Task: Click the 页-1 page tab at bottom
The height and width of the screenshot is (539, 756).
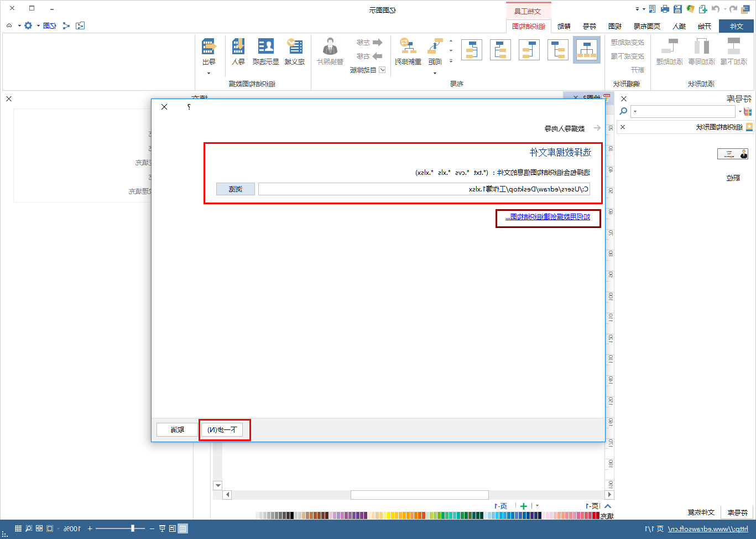Action: tap(501, 506)
